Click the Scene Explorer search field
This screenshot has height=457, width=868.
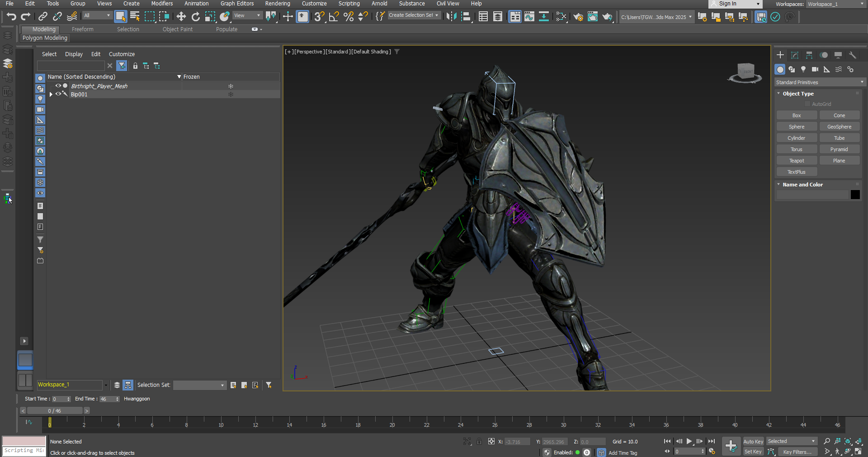[x=71, y=66]
